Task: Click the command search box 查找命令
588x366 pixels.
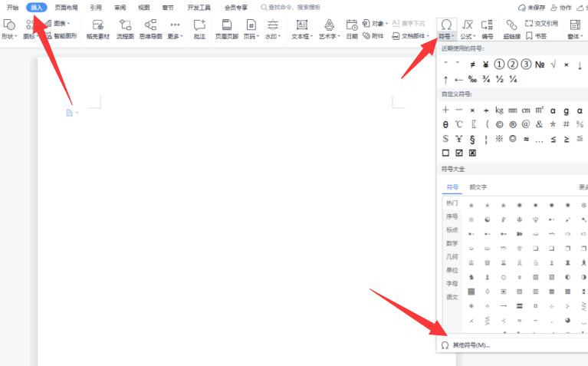Action: 294,7
